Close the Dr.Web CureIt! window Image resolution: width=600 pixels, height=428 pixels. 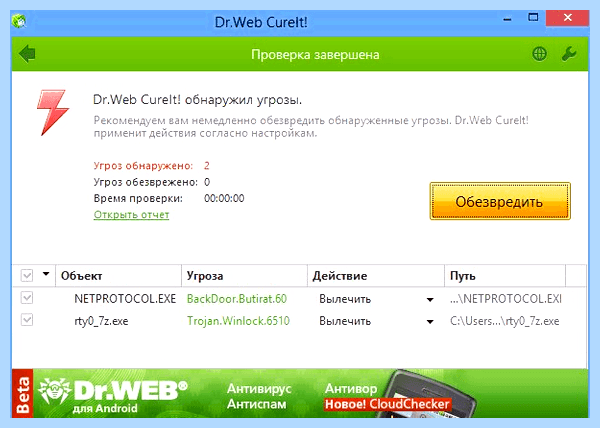(567, 18)
